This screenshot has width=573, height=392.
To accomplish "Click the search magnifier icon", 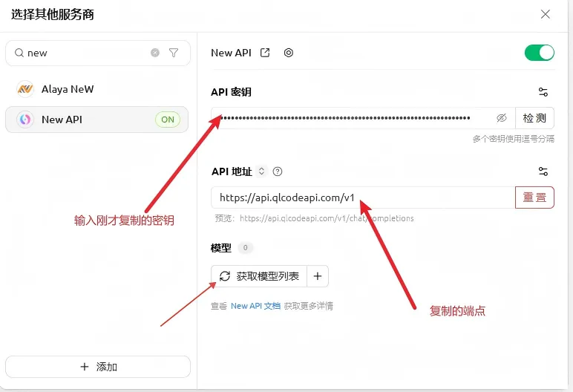I will [19, 53].
